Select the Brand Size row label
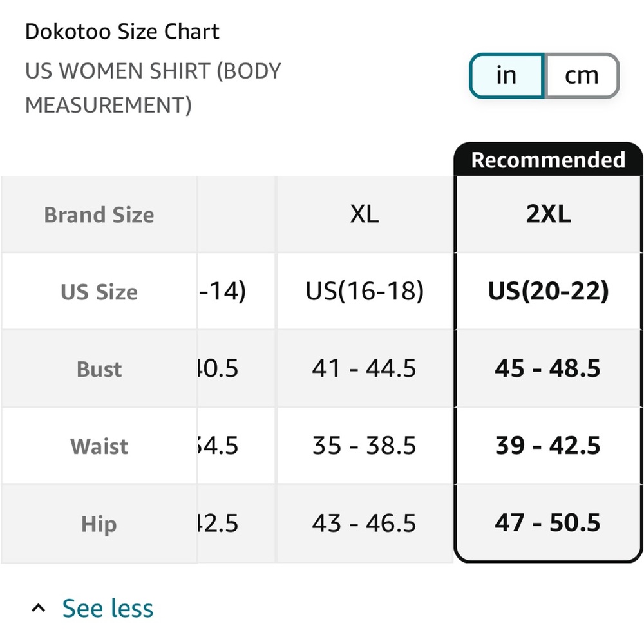This screenshot has height=644, width=644. 99,215
